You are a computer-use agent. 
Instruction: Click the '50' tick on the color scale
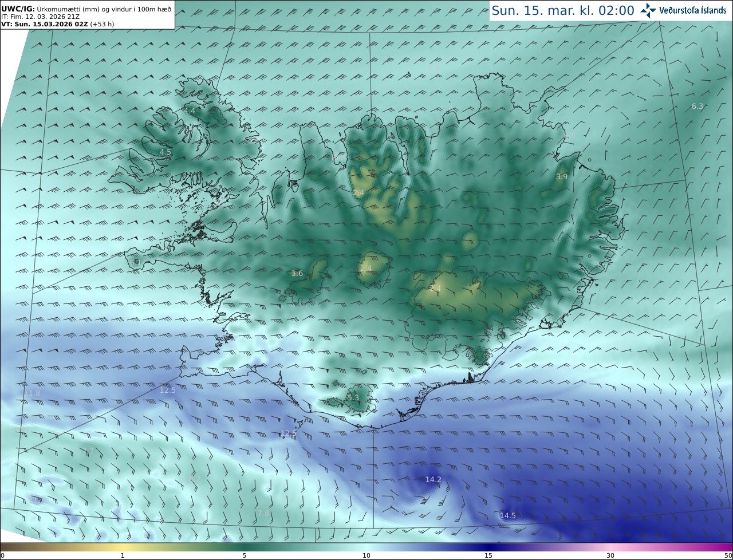728,555
